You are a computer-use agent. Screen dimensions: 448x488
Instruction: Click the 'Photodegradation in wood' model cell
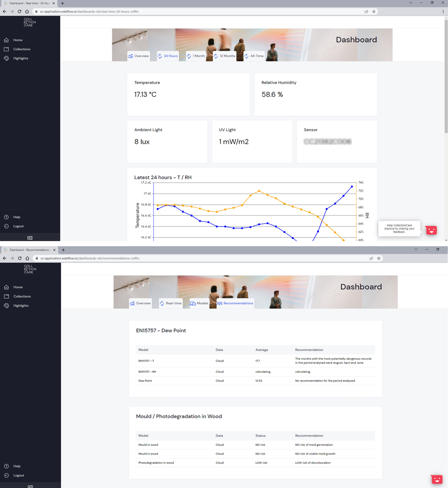click(156, 463)
